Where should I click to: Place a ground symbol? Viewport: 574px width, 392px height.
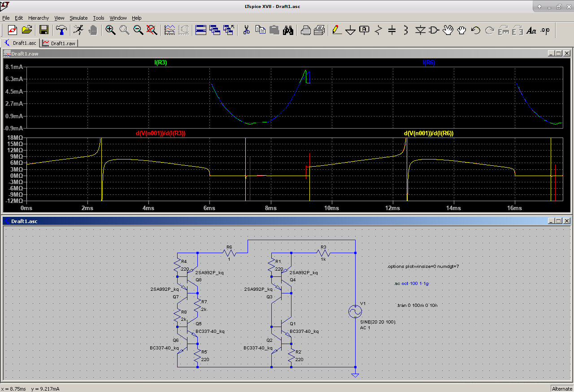click(x=351, y=30)
